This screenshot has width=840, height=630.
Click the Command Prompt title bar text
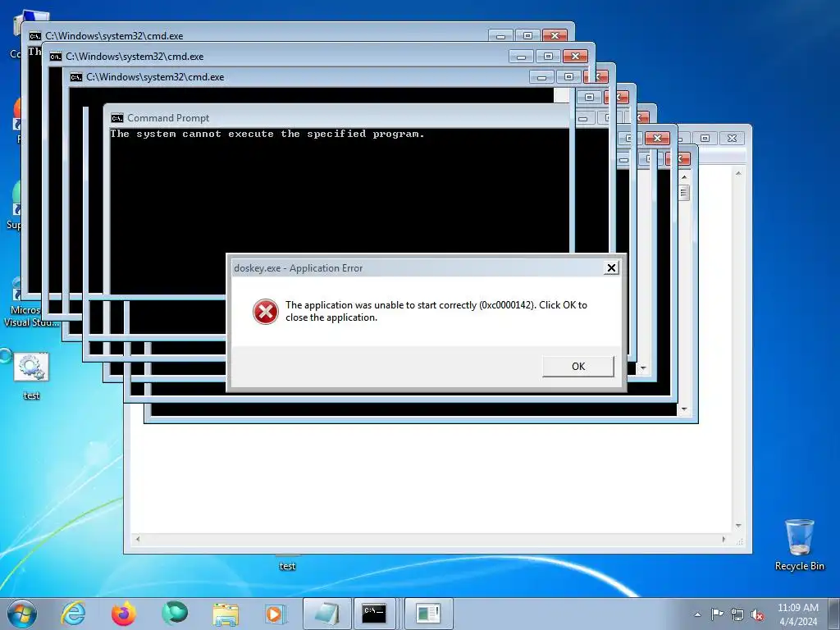click(168, 118)
